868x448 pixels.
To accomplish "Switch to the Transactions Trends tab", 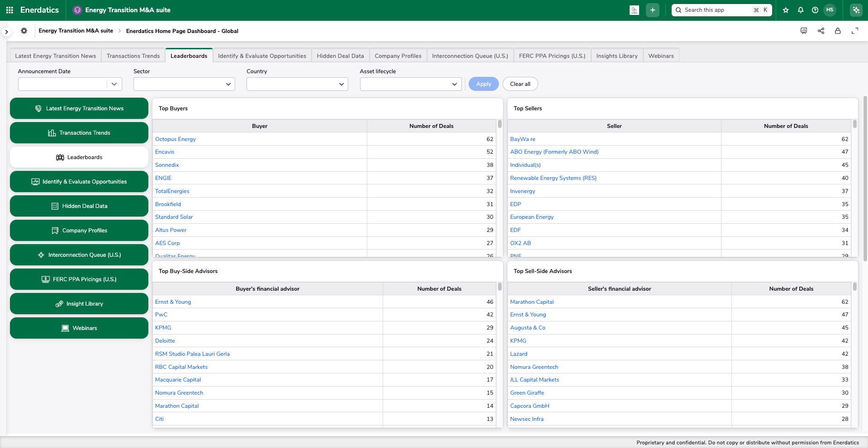I will pos(133,56).
